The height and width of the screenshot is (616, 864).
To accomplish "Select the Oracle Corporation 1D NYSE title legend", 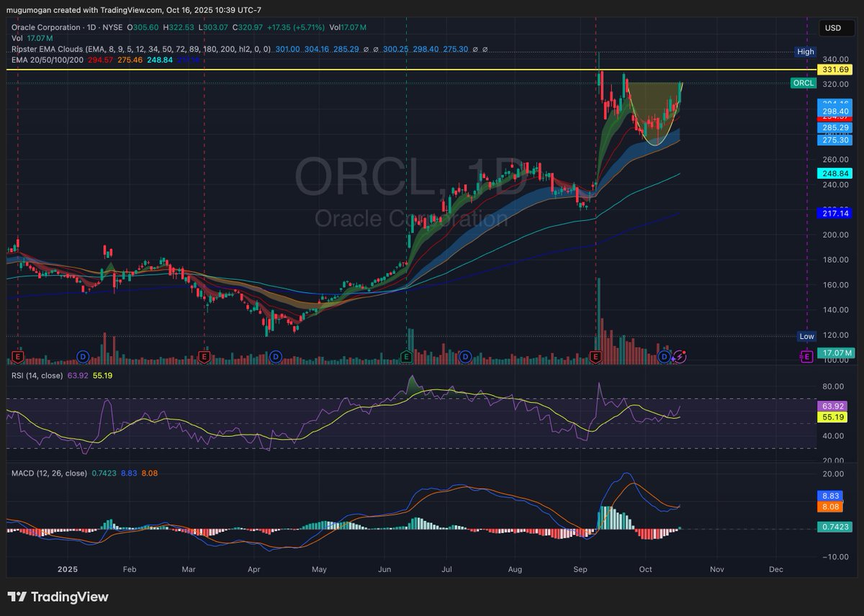I will (x=67, y=27).
